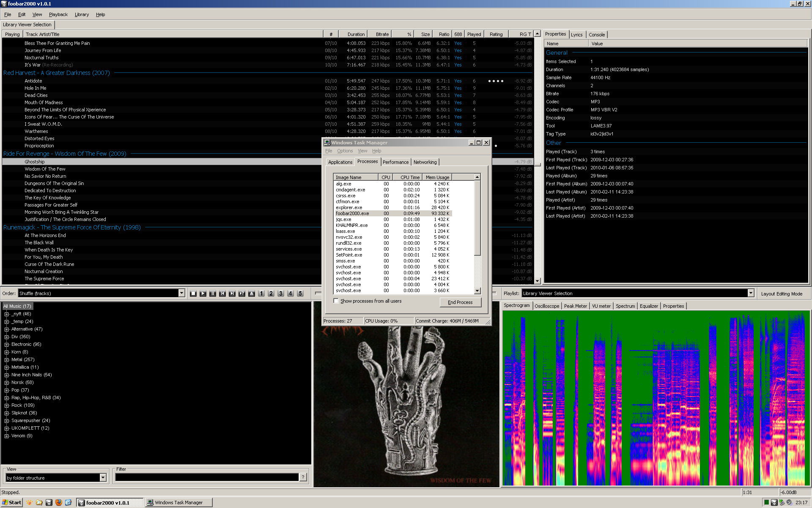The image size is (812, 508).
Task: Click the playlist scrollbar down arrow
Action: tap(538, 281)
